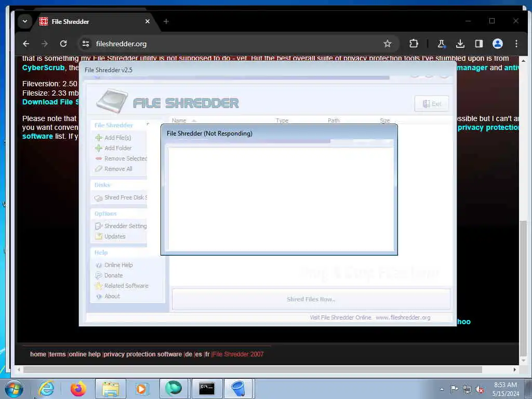Open the media player taskbar icon

(141, 389)
